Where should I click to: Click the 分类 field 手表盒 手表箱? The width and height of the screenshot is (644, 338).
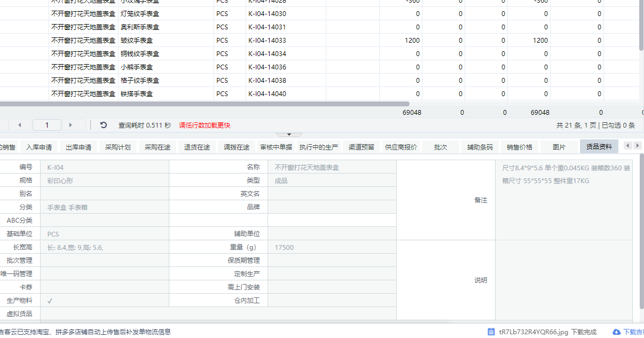coord(105,207)
